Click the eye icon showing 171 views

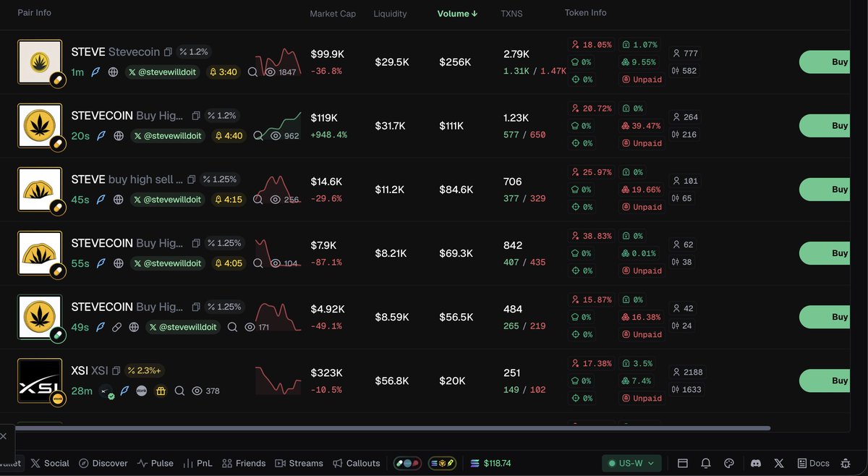point(250,327)
